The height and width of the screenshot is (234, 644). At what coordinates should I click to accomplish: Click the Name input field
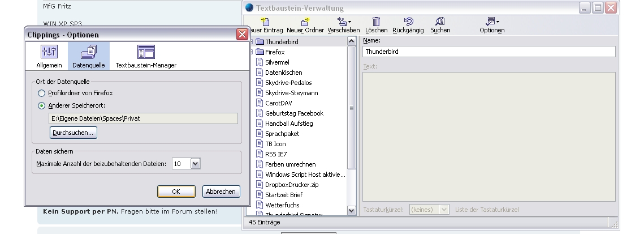click(489, 52)
